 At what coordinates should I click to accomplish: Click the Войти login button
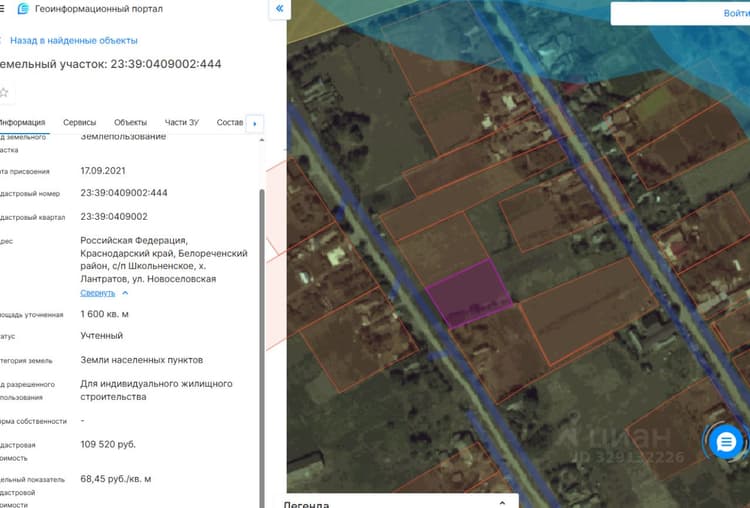736,13
